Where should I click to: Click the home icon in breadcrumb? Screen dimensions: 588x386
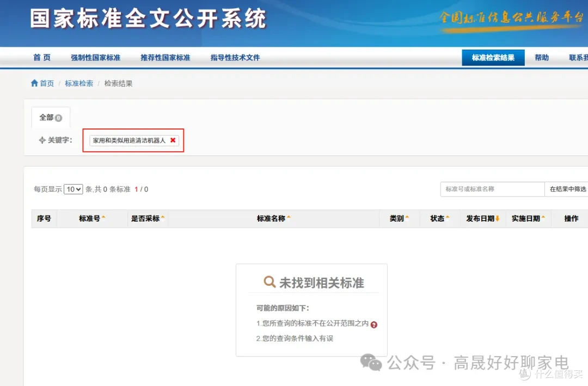click(x=34, y=83)
